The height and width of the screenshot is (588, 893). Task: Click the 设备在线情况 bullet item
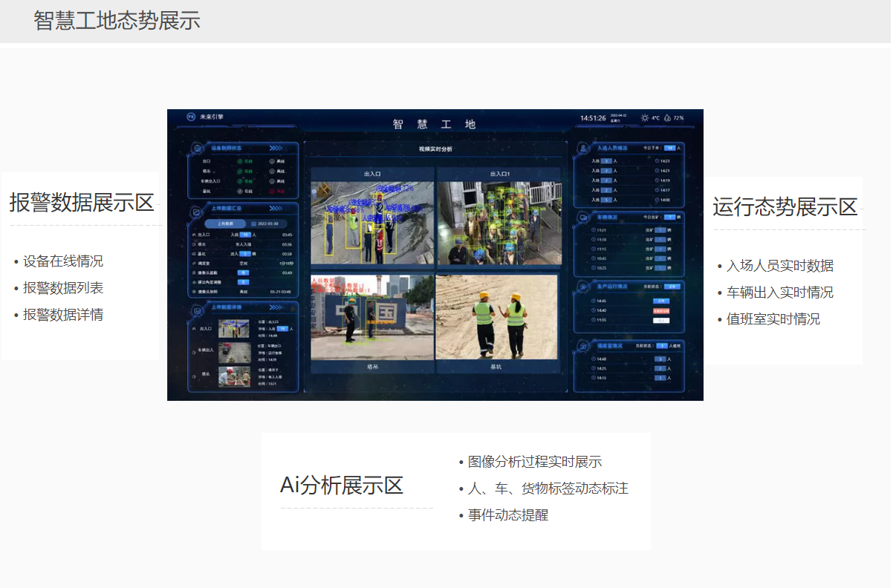[63, 261]
